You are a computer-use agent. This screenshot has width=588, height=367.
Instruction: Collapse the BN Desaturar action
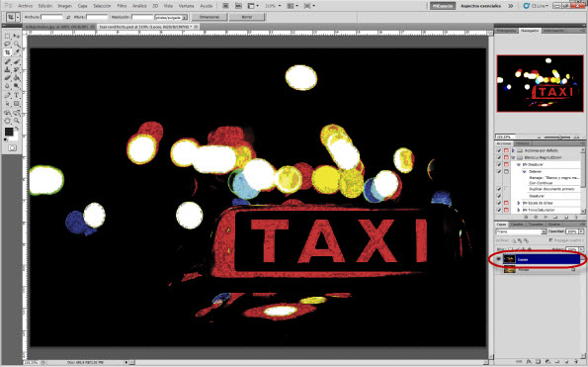519,165
